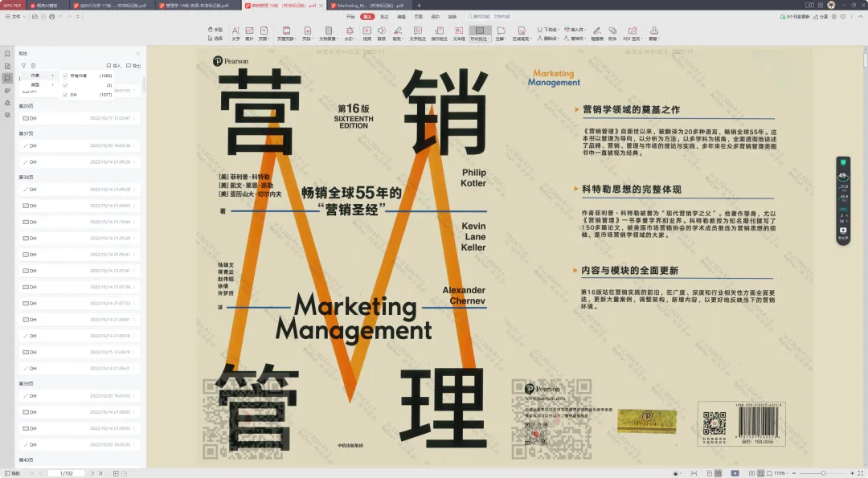Screen dimensions: 868x478
Task: Import annotations with 导入
Action: click(113, 65)
